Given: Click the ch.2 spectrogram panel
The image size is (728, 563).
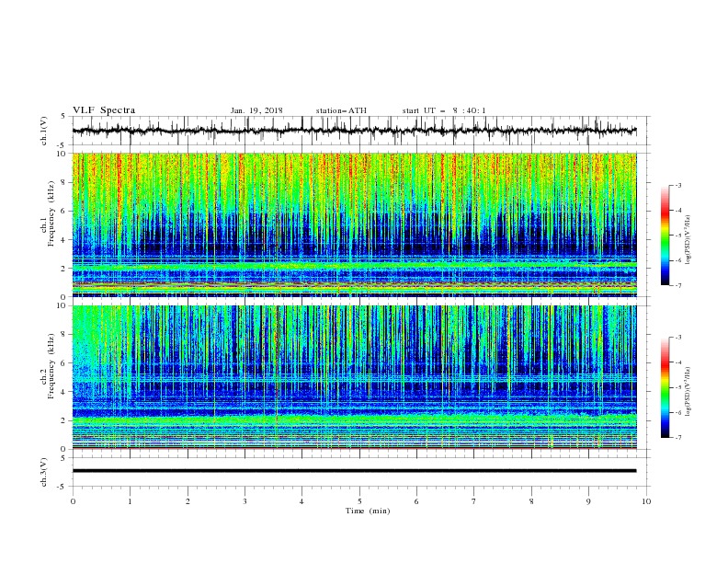Looking at the screenshot, I should pos(354,377).
